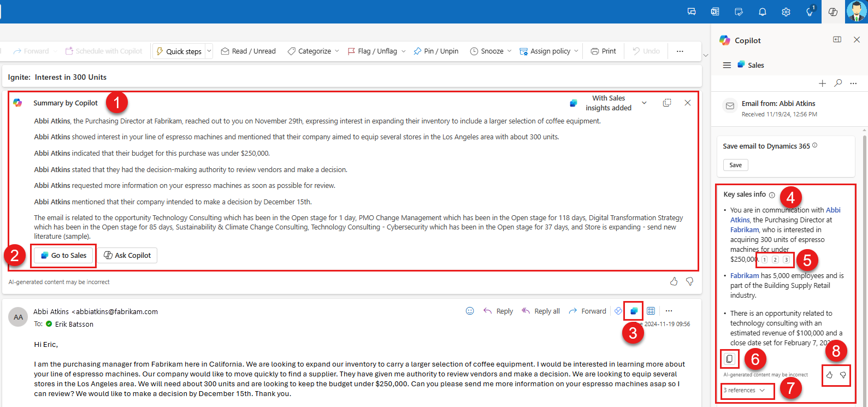Click Forward in the email header
This screenshot has height=407, width=868.
tap(588, 311)
